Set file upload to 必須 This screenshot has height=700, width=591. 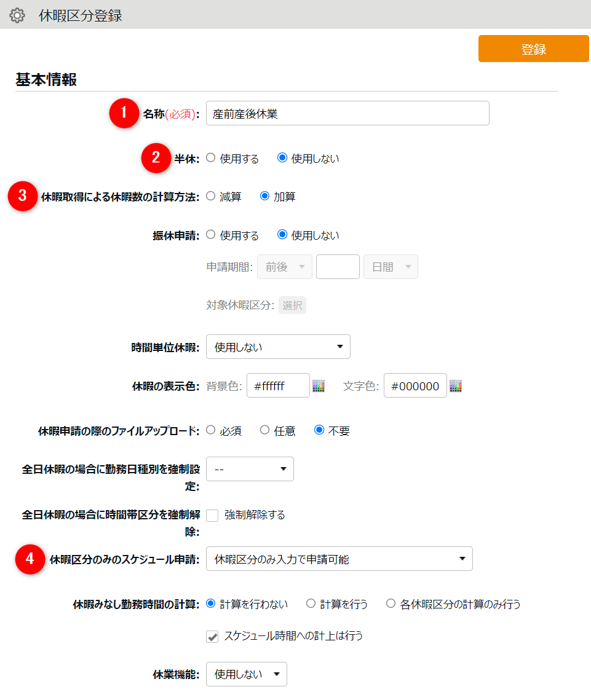(x=211, y=430)
